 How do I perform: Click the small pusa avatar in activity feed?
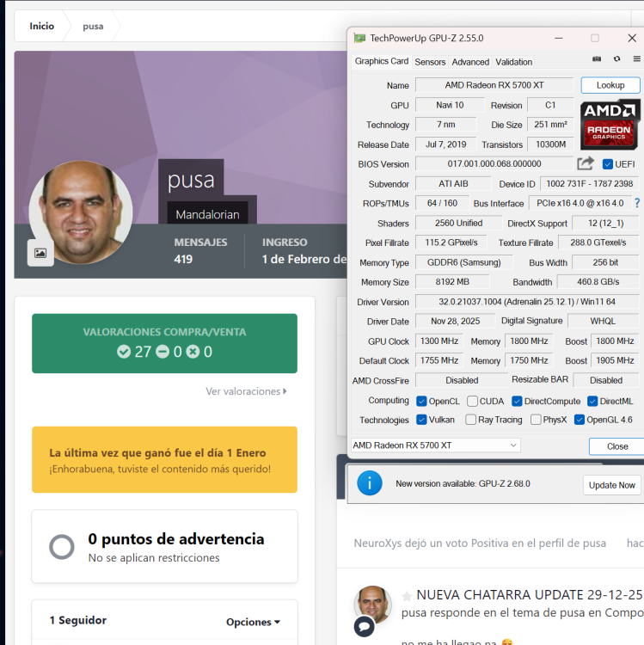click(x=373, y=605)
